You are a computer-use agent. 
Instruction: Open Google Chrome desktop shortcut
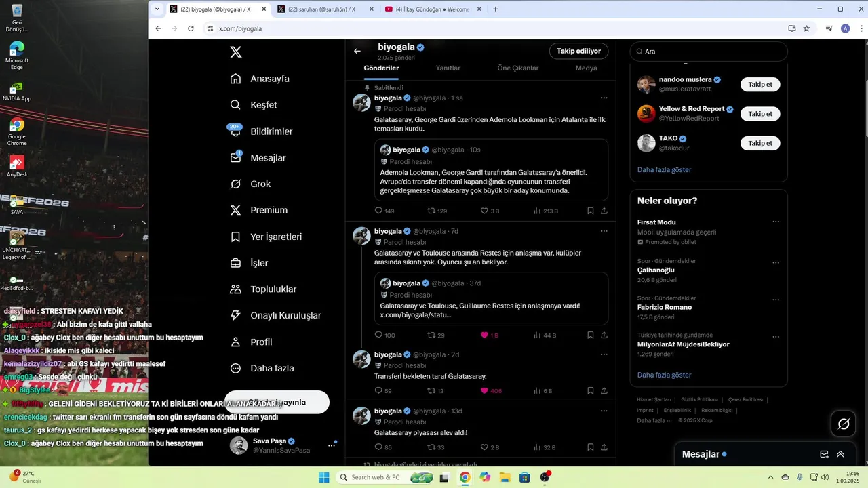pos(17,131)
